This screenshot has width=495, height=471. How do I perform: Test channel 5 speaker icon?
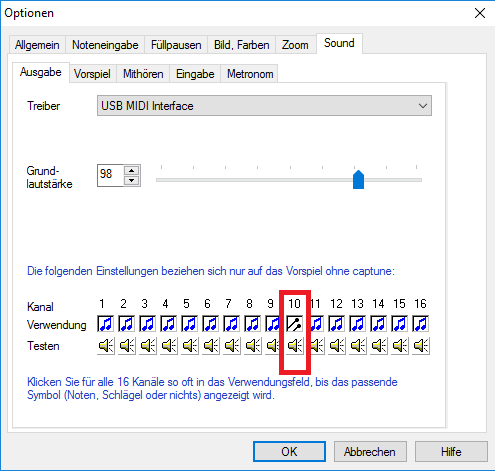coord(190,346)
